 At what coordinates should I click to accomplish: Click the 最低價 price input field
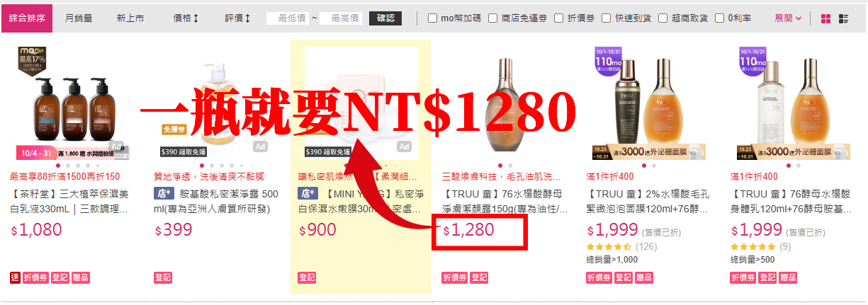point(288,18)
